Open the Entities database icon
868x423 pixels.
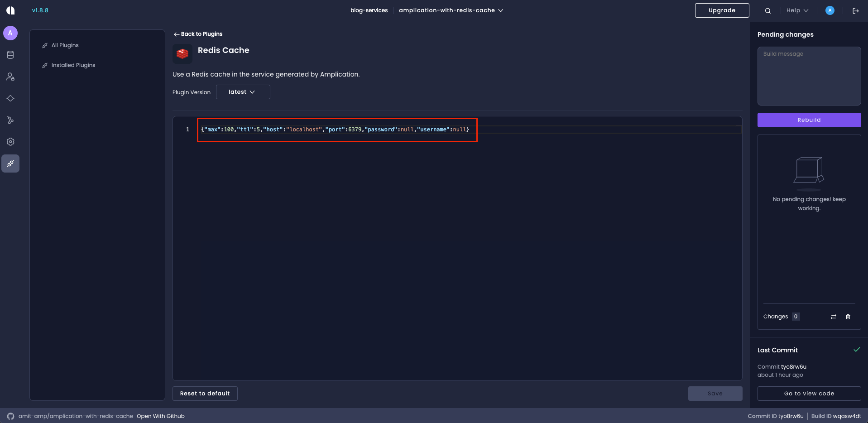(x=10, y=55)
